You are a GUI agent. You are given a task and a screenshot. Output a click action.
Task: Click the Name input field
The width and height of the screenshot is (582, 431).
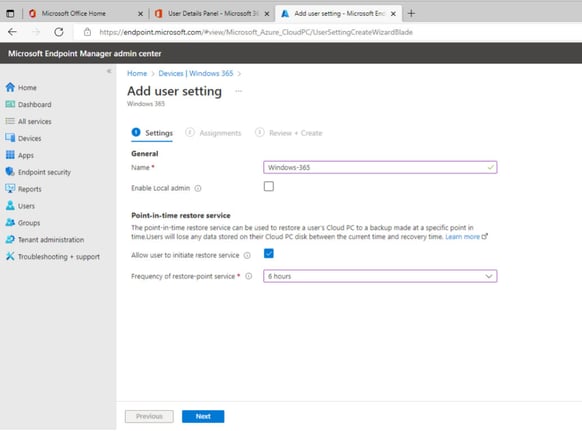point(380,167)
